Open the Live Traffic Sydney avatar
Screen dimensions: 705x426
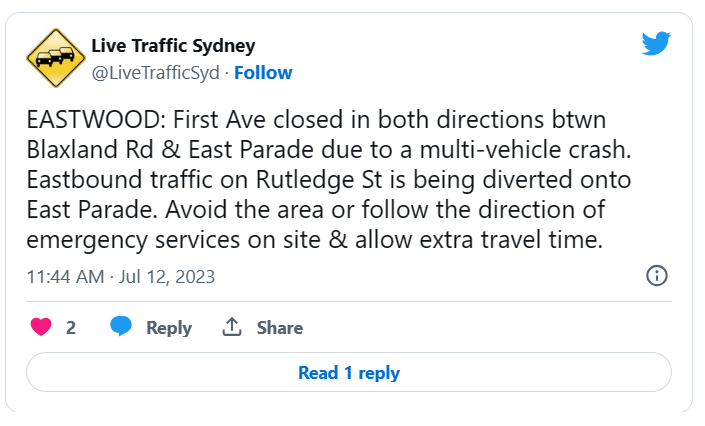56,58
